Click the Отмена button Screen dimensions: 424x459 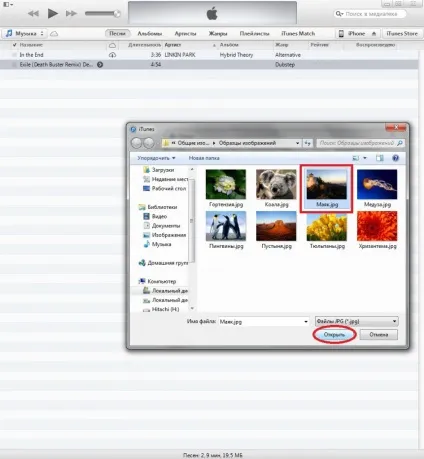coord(379,334)
